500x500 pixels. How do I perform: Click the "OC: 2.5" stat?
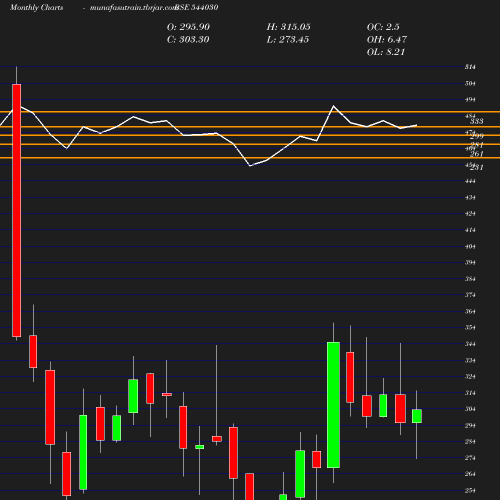coord(383,27)
